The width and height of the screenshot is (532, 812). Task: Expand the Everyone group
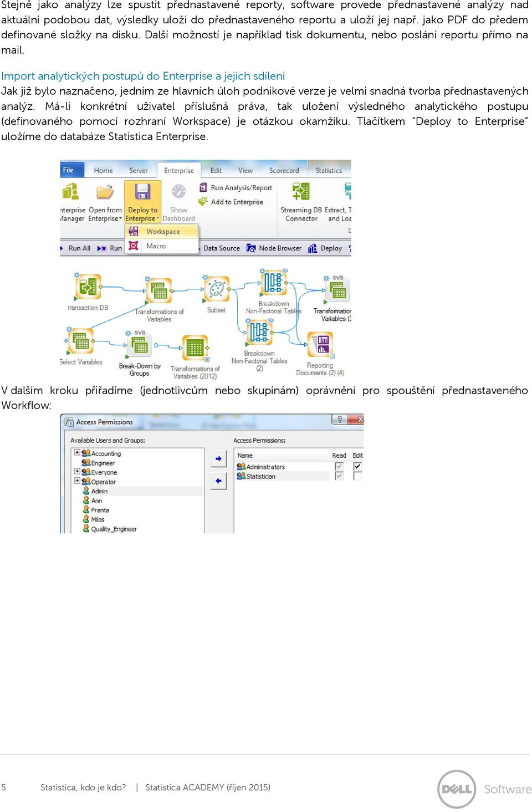77,471
